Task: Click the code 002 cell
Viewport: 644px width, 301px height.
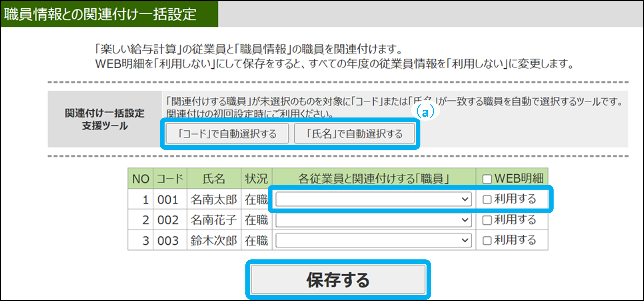Action: pyautogui.click(x=168, y=220)
